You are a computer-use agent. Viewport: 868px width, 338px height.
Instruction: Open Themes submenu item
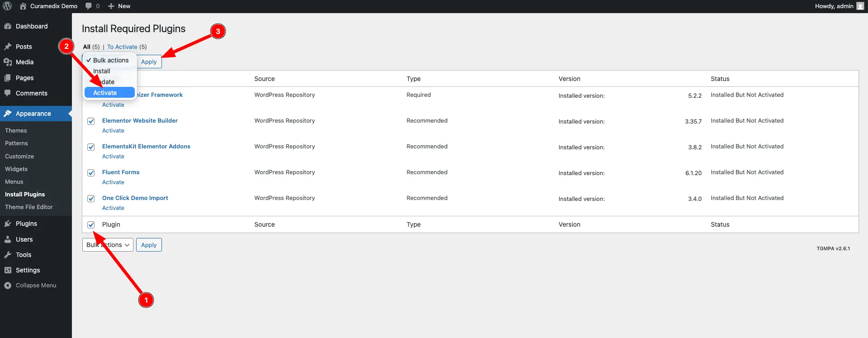click(16, 130)
